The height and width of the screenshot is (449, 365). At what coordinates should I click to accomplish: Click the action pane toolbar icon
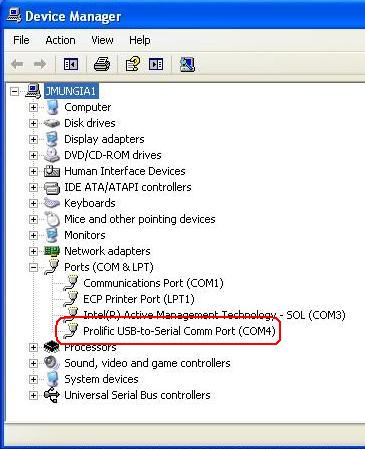[156, 64]
